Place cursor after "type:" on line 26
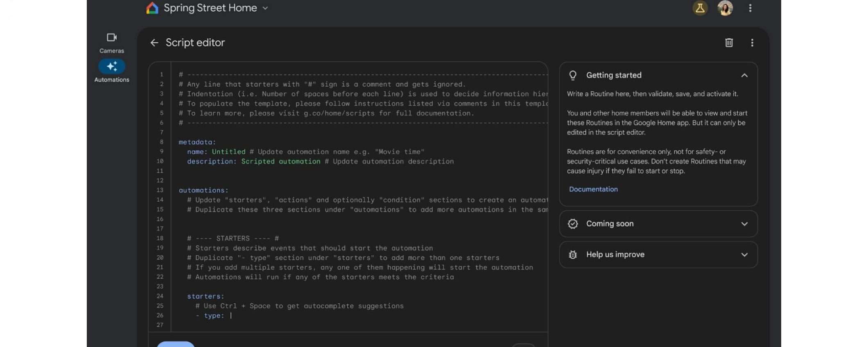Viewport: 868px width, 347px height. click(231, 315)
